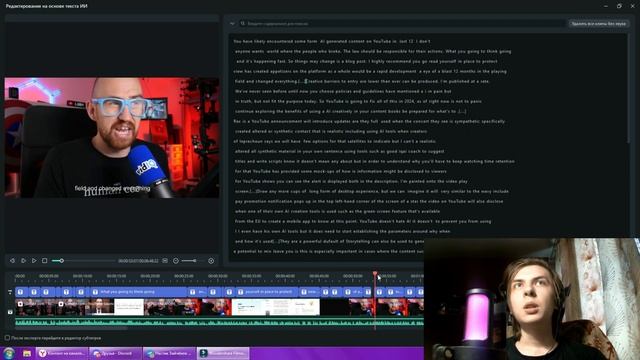Click the timeline horizontal scrollbar
Viewport: 640px width, 360px height.
click(x=71, y=328)
